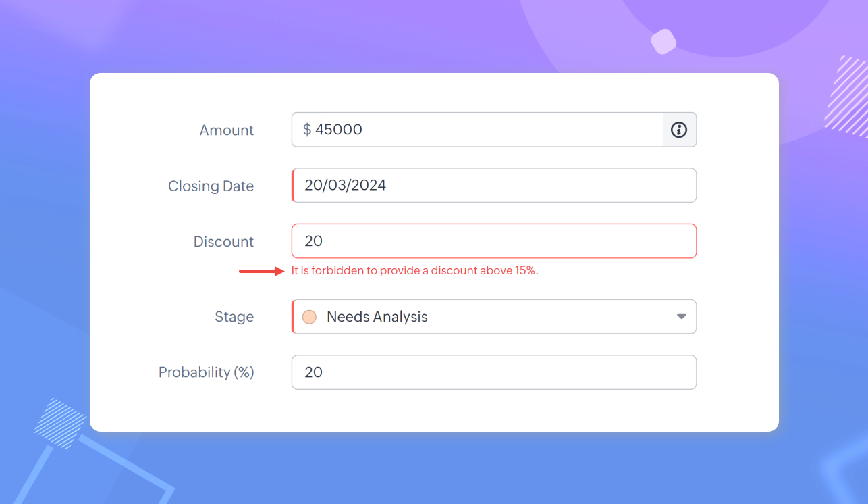Click the info icon in Amount field
Image resolution: width=868 pixels, height=504 pixels.
(x=679, y=130)
